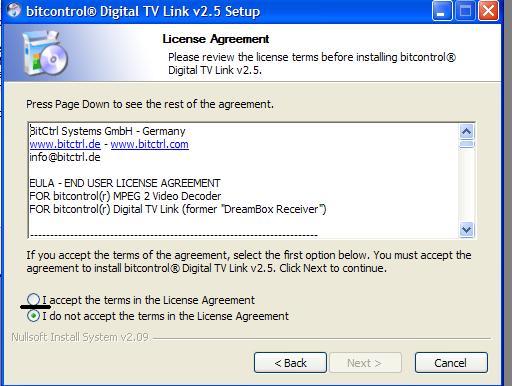Click the greyed-out Next > button
This screenshot has height=386, width=512.
coord(365,363)
